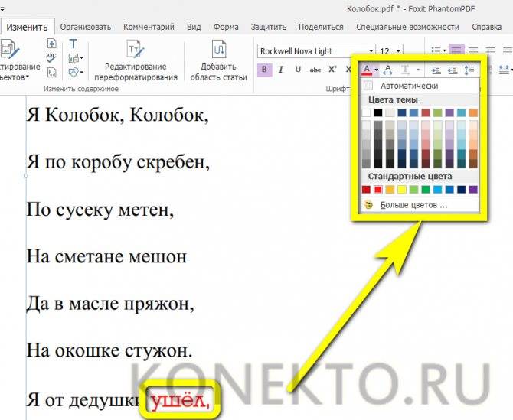Open the Поделиться tab

(321, 27)
